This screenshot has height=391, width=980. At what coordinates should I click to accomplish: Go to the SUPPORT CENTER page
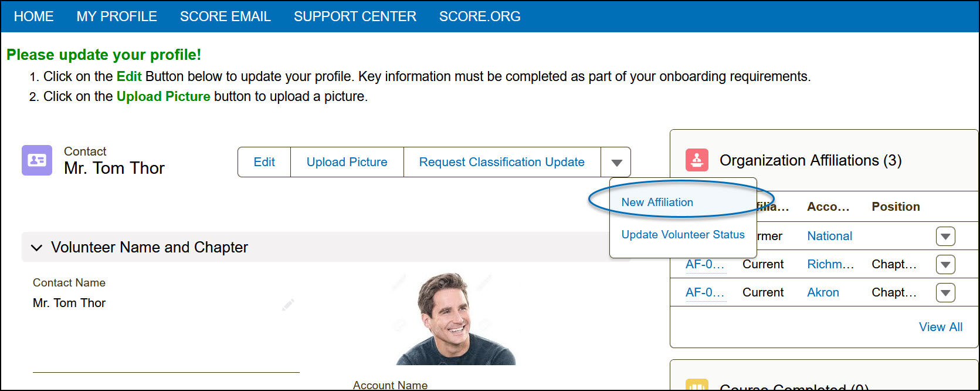[x=355, y=16]
